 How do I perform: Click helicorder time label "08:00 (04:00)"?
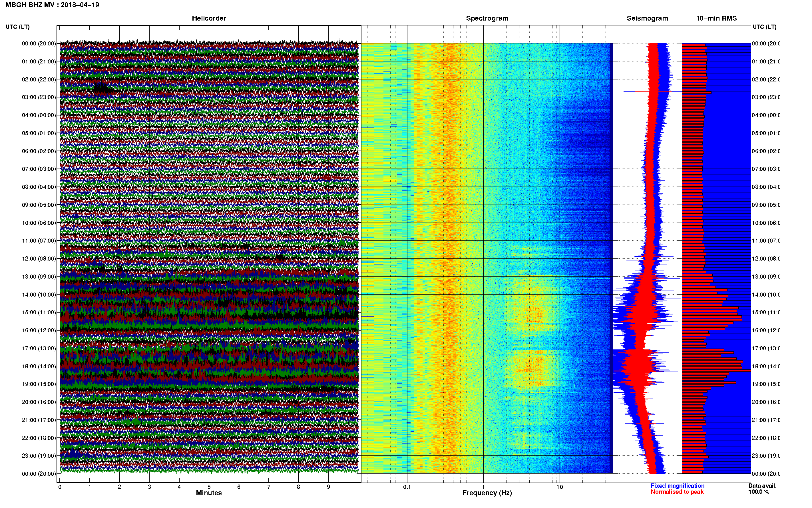coord(39,187)
